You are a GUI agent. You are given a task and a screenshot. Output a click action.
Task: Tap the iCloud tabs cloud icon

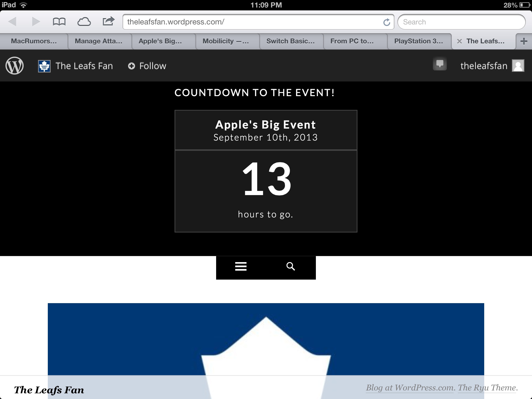[84, 22]
